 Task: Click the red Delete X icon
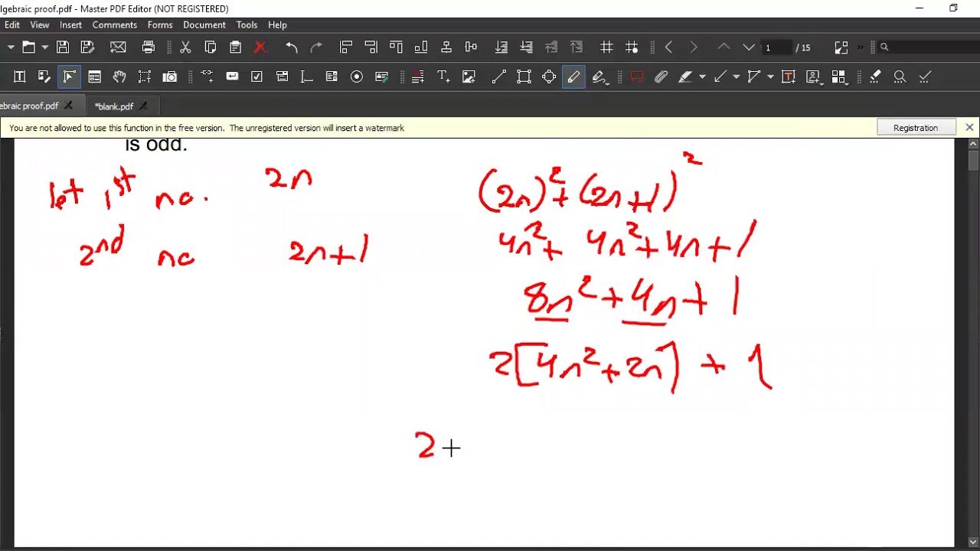(260, 47)
